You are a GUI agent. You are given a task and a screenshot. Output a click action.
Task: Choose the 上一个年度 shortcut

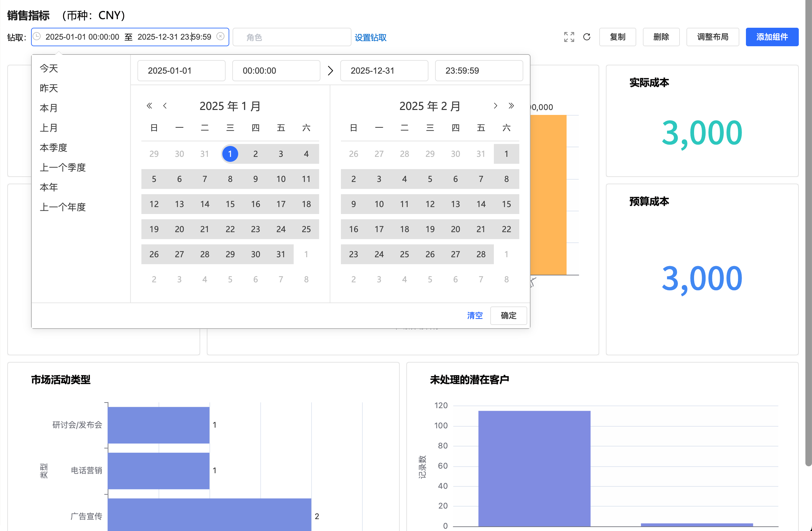[x=62, y=207]
